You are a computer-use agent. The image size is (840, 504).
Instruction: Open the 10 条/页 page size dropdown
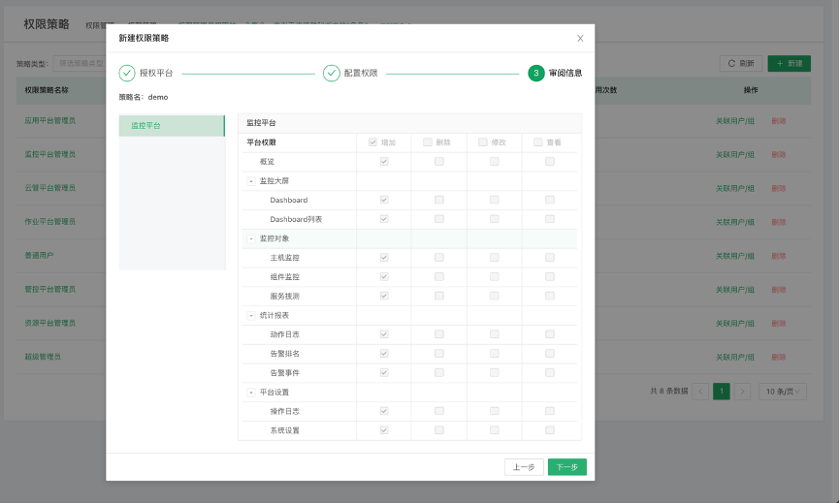(782, 392)
